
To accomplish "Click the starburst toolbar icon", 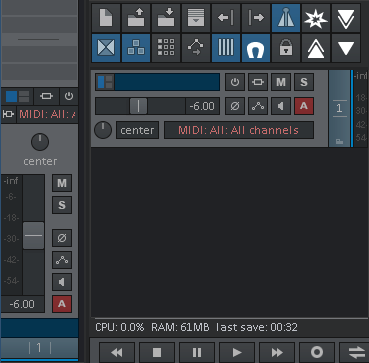I will (316, 18).
